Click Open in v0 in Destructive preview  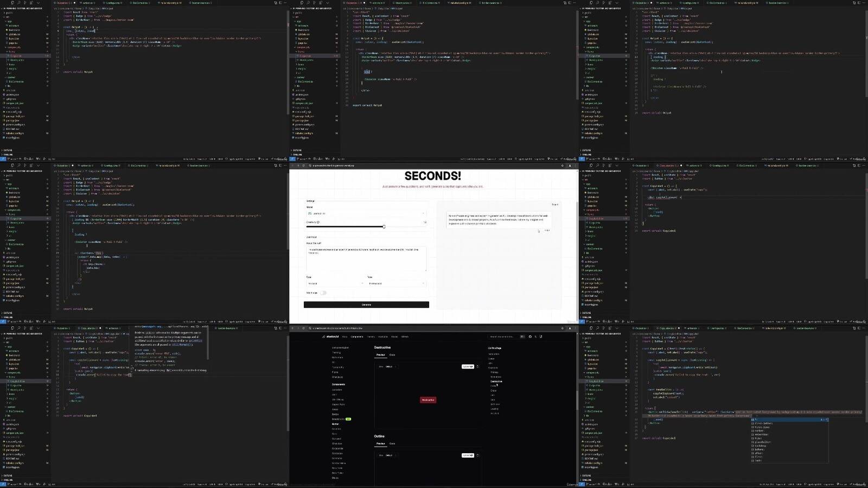pyautogui.click(x=468, y=366)
